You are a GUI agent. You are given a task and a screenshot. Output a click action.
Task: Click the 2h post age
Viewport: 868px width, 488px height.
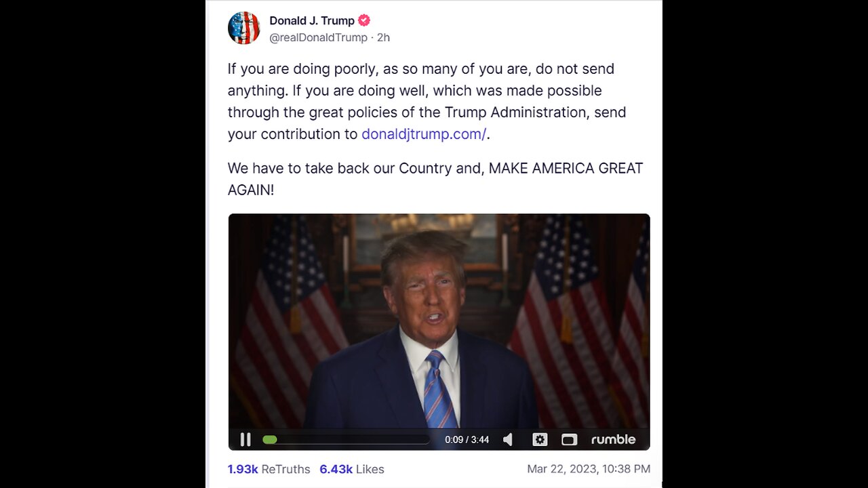(x=383, y=38)
